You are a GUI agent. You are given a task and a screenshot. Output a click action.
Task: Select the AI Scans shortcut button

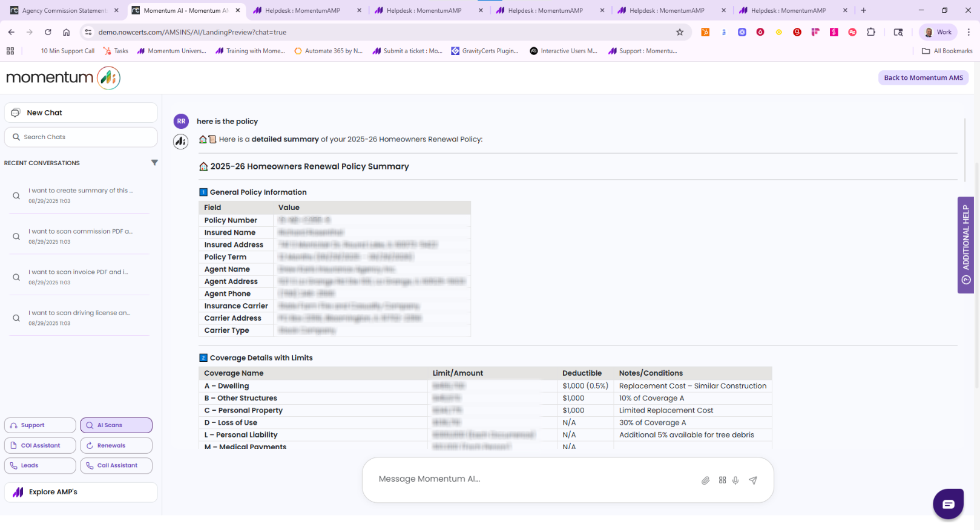click(116, 425)
